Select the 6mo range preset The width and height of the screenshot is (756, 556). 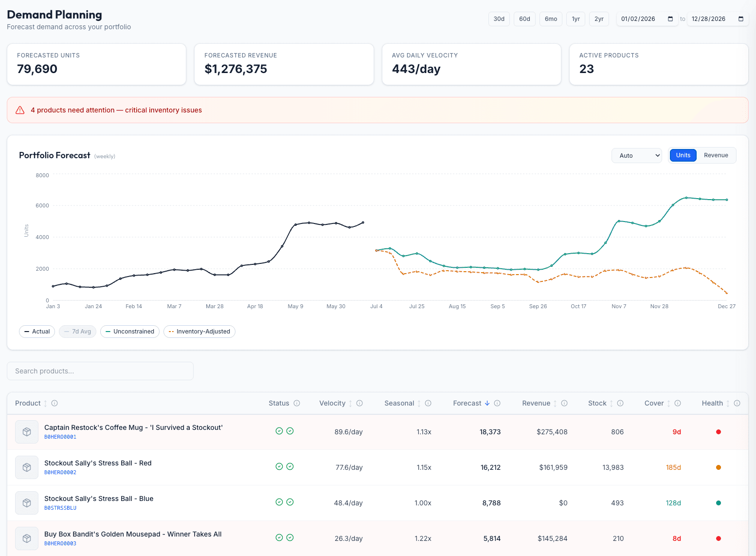551,19
